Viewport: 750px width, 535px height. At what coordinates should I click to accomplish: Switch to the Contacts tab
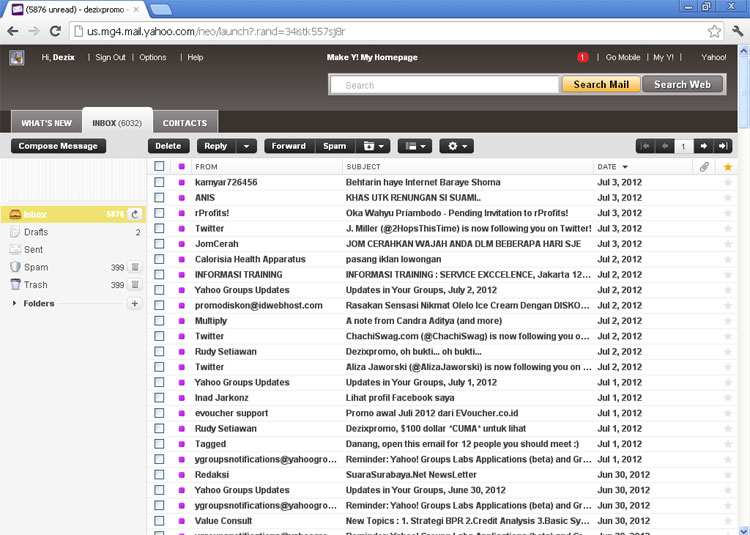[x=185, y=123]
